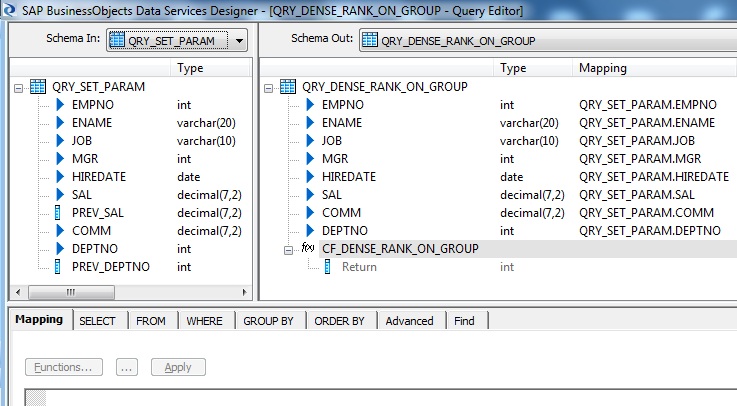Click the blue arrow icon of input DEPTNO
Screen dimensions: 737x406
tap(60, 249)
